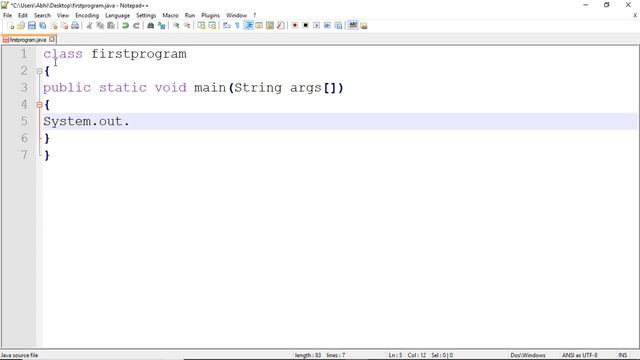Image resolution: width=640 pixels, height=360 pixels.
Task: Click the 'public' keyword on line 3
Action: (67, 88)
